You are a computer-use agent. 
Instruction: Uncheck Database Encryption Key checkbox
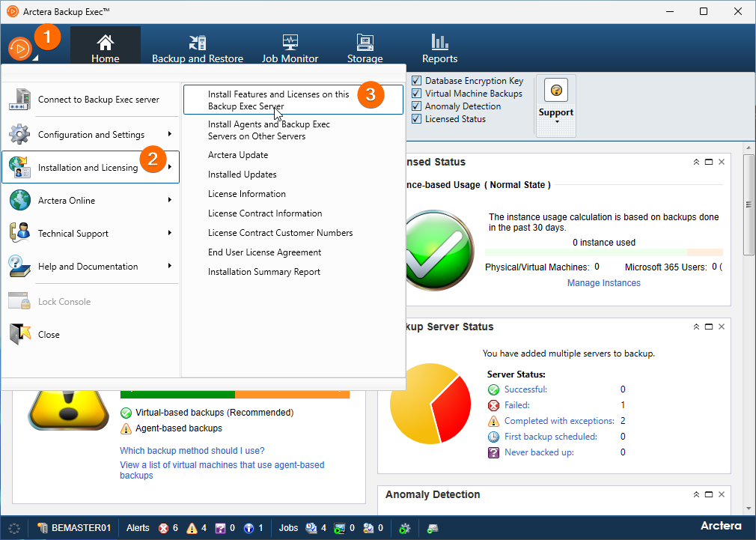point(417,81)
